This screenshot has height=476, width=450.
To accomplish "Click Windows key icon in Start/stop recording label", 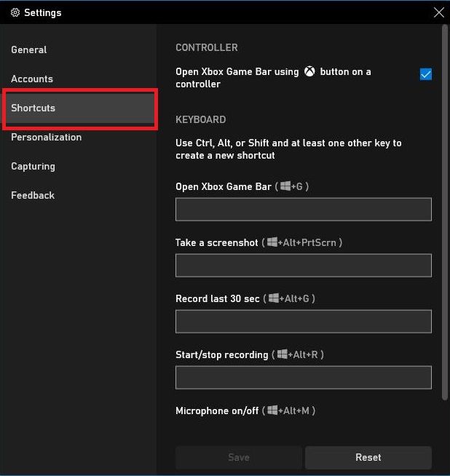I will (281, 354).
